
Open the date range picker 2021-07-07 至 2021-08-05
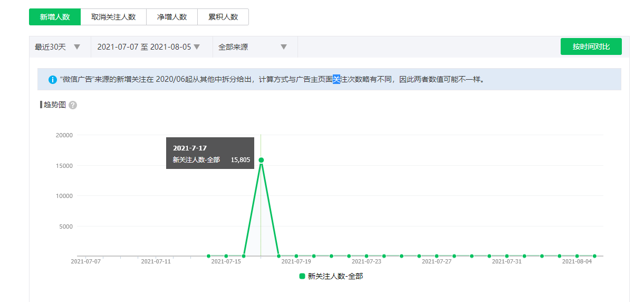tap(149, 47)
